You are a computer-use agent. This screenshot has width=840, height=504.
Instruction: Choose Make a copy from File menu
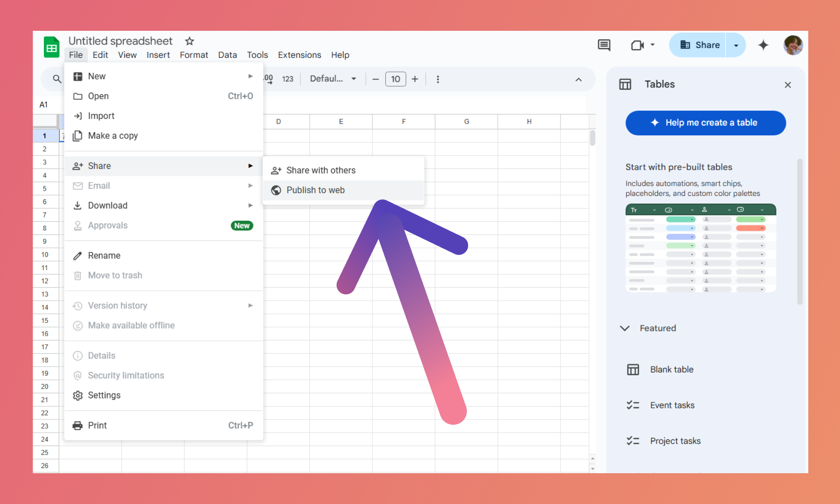pos(112,136)
